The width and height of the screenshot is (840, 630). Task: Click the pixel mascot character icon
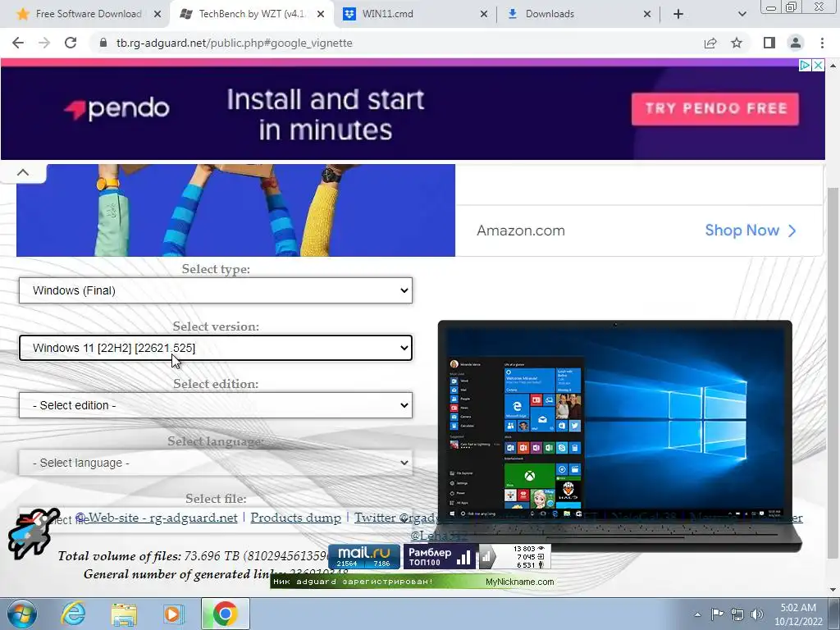[x=33, y=533]
